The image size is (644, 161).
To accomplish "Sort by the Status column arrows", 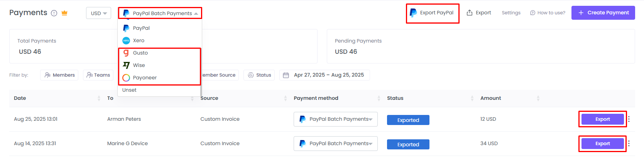I will (472, 98).
